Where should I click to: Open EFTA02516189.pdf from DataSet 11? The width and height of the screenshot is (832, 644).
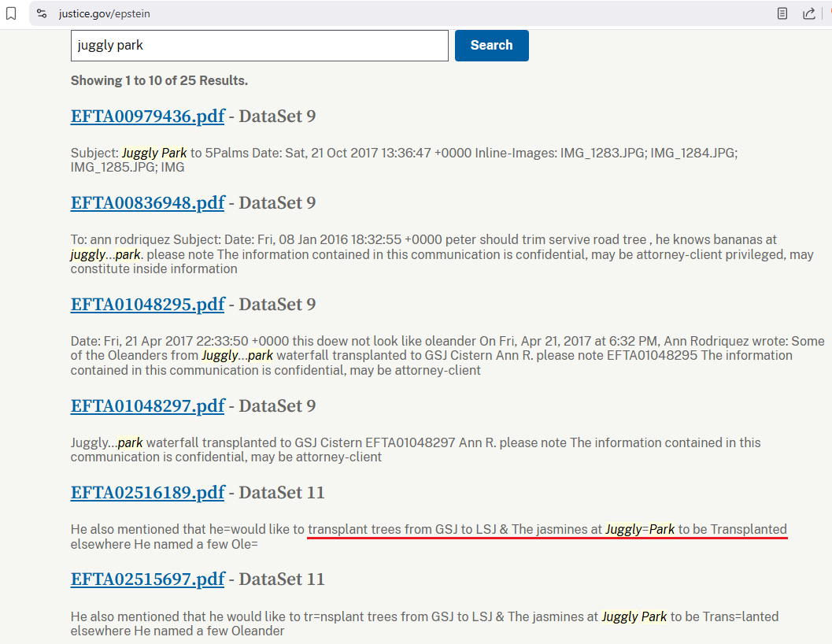pos(147,493)
